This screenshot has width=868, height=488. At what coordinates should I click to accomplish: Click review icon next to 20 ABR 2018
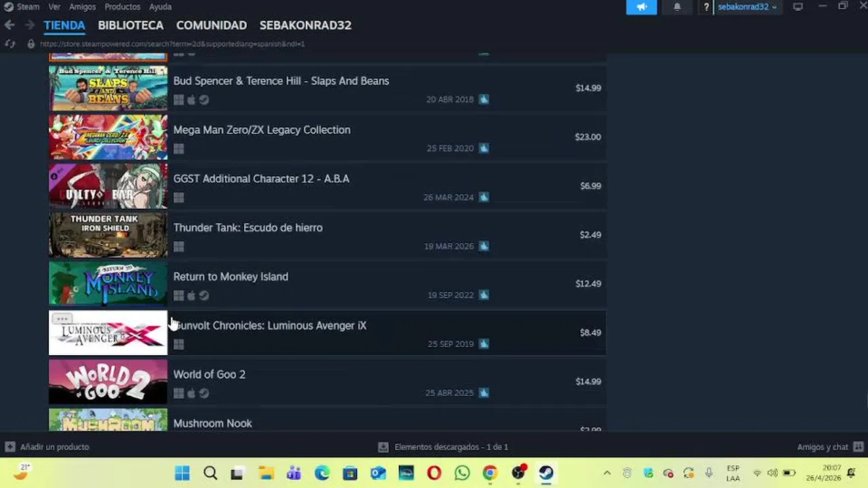click(484, 99)
